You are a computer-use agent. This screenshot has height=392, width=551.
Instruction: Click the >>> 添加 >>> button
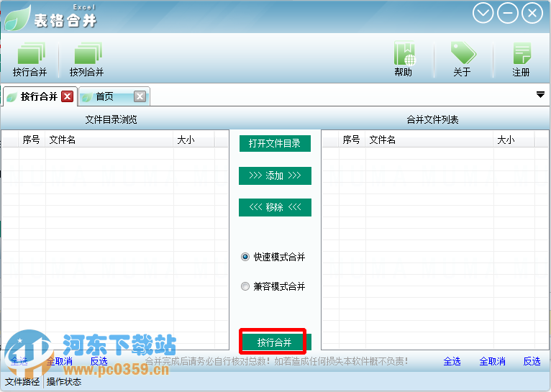coord(275,176)
